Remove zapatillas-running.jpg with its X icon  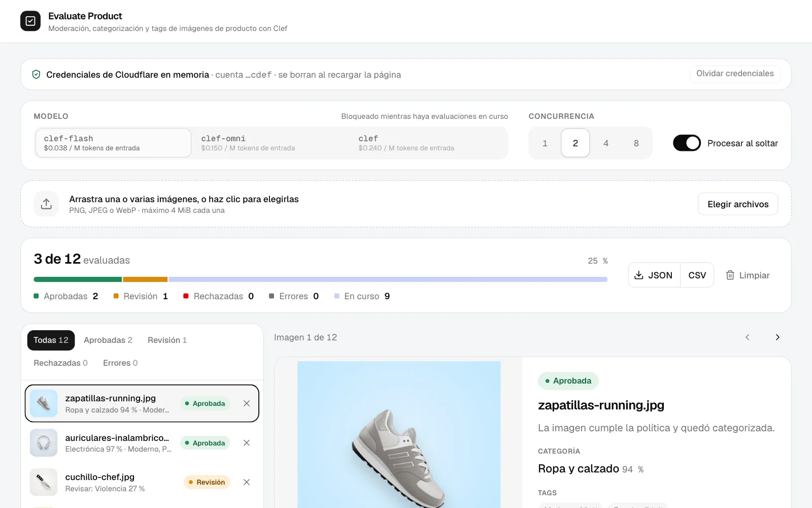[247, 403]
